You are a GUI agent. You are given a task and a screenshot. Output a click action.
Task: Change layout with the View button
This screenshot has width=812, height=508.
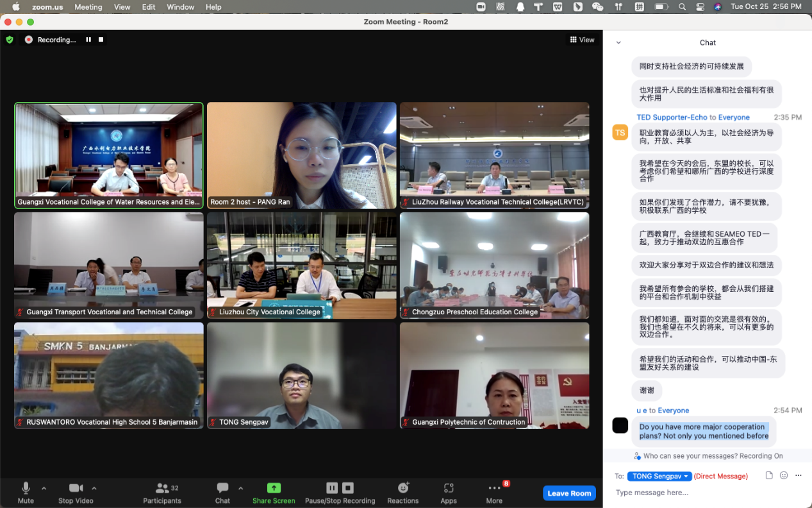(x=582, y=40)
